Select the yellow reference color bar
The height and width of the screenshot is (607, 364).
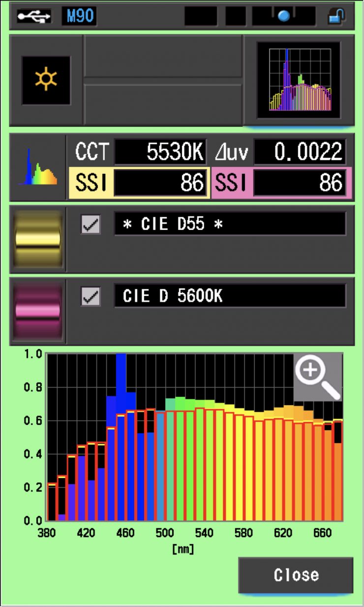click(38, 239)
